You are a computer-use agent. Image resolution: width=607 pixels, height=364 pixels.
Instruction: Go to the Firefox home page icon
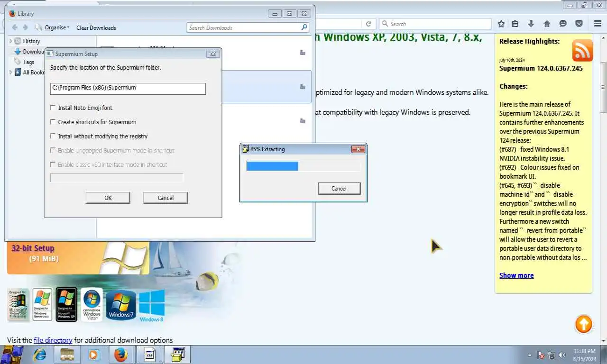(x=547, y=24)
